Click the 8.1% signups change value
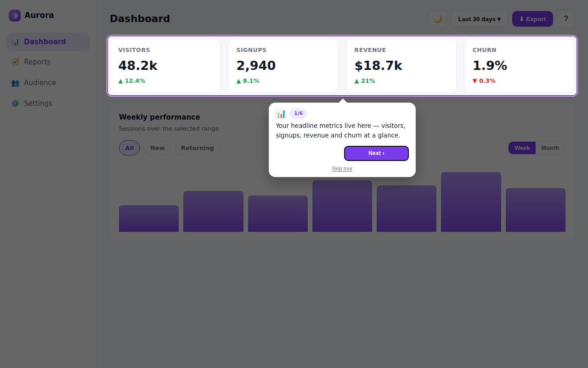This screenshot has height=368, width=588. [248, 81]
